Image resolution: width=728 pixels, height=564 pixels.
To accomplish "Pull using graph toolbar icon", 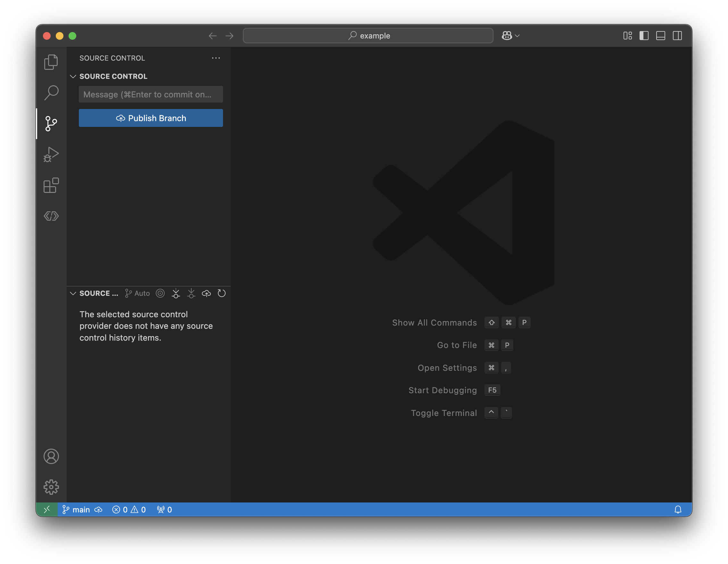I will coord(191,293).
